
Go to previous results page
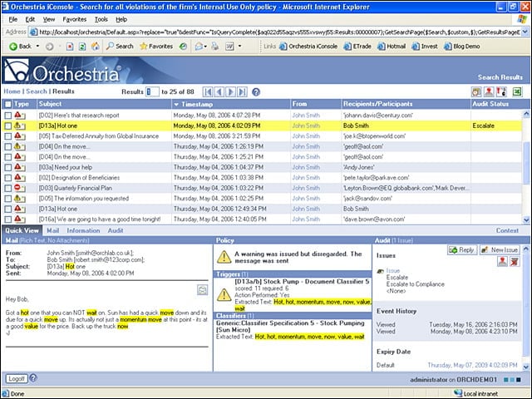pyautogui.click(x=219, y=92)
